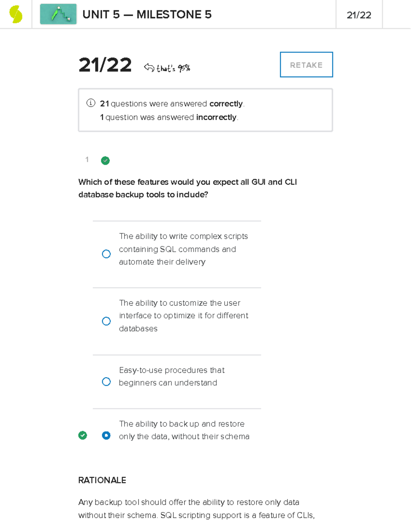This screenshot has height=532, width=411.
Task: Click the RETAKE button
Action: click(x=306, y=65)
